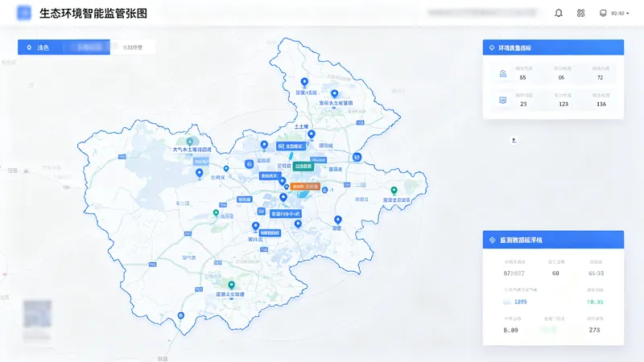The image size is (644, 362).
Task: Select the round blue marker at southern tip
Action: (x=180, y=315)
